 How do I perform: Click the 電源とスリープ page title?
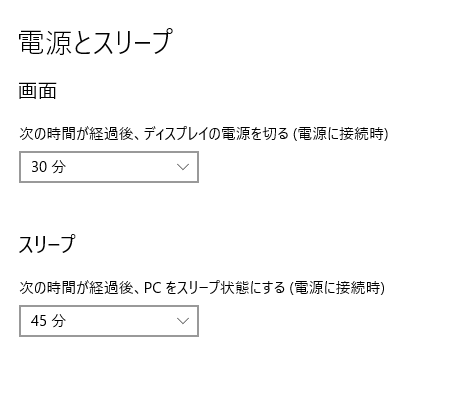[x=96, y=42]
